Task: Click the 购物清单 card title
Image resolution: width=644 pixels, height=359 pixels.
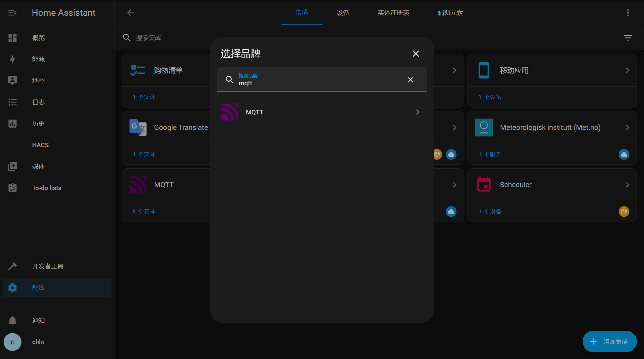Action: click(168, 70)
